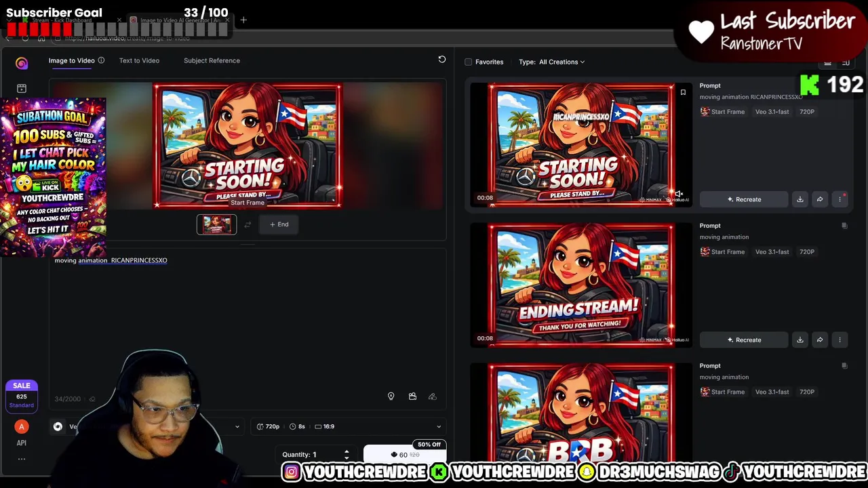
Task: Share the STARTING SOON video
Action: point(819,199)
